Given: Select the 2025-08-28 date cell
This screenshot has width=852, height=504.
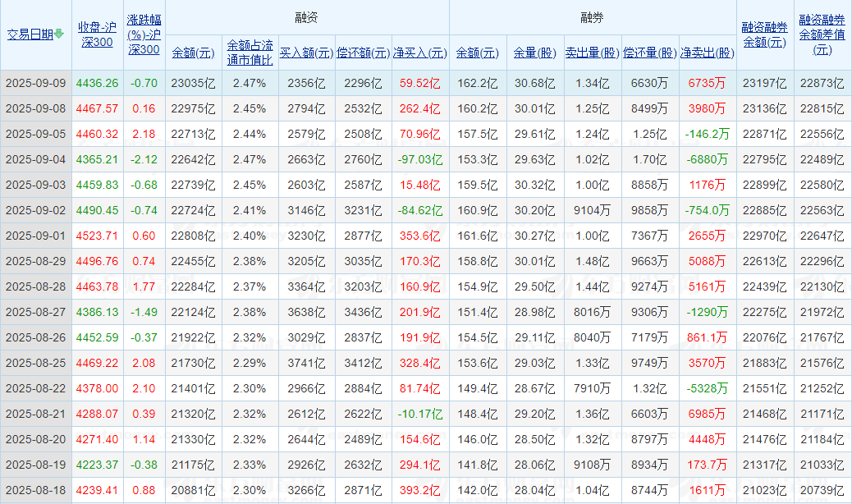Looking at the screenshot, I should 36,286.
